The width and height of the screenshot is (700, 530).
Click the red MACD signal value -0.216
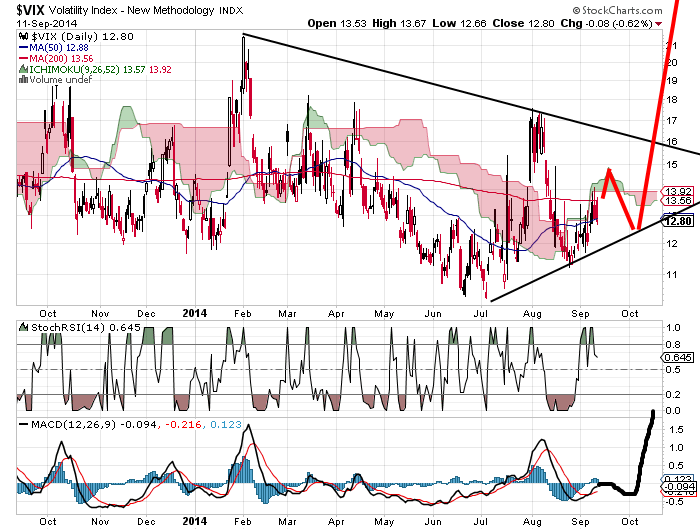(183, 424)
